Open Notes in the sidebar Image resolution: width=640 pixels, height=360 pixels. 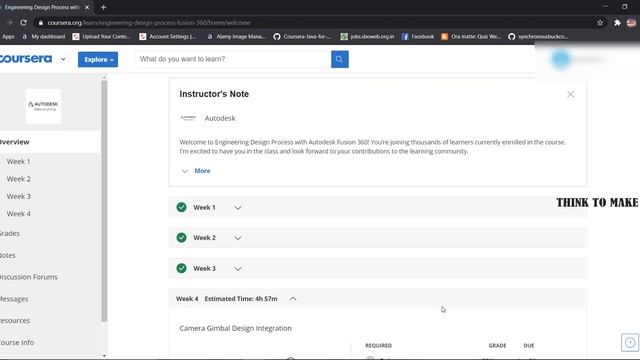click(x=8, y=256)
